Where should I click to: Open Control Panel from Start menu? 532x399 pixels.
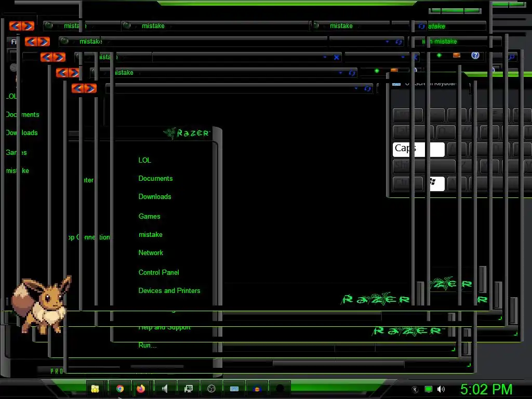(x=158, y=272)
